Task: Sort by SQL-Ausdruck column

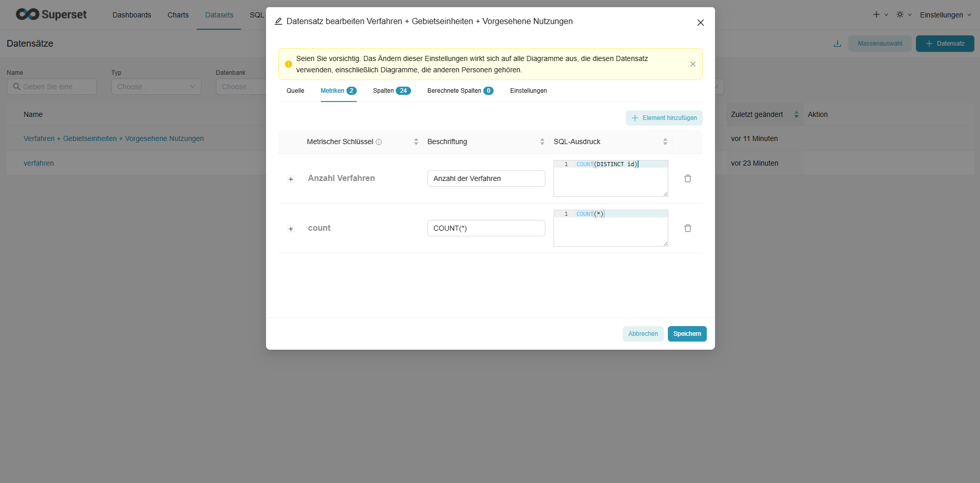Action: click(665, 142)
